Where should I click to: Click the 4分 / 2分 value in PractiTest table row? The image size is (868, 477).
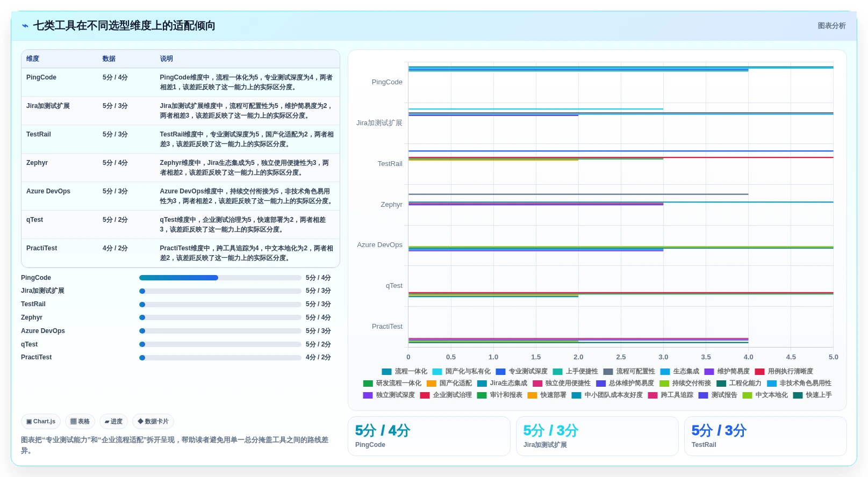(x=115, y=248)
